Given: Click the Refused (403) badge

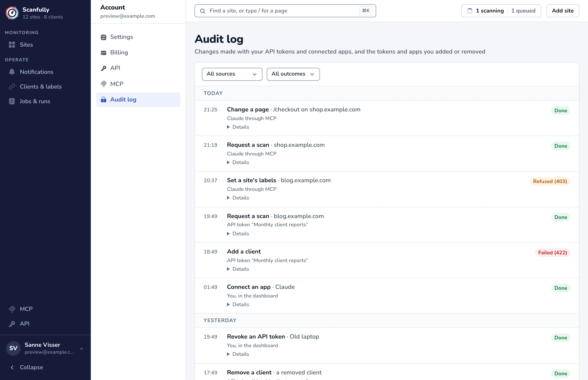Looking at the screenshot, I should pyautogui.click(x=550, y=181).
